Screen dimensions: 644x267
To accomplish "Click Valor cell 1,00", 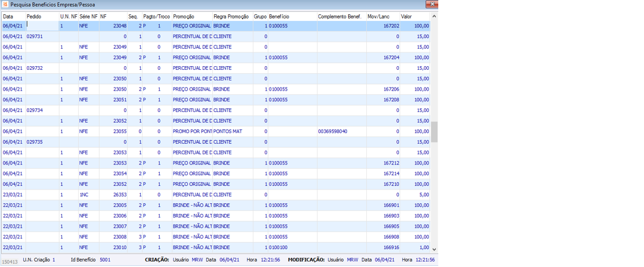I will tap(415, 248).
